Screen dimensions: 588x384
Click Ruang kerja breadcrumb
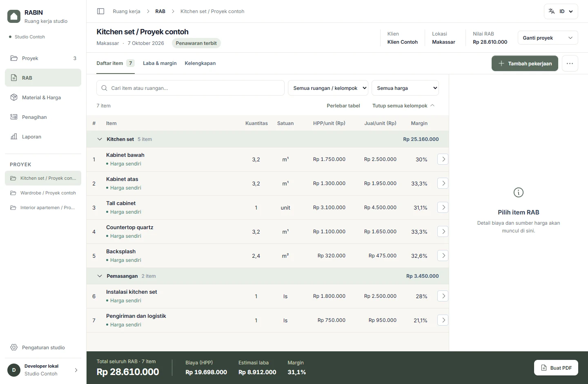[127, 11]
